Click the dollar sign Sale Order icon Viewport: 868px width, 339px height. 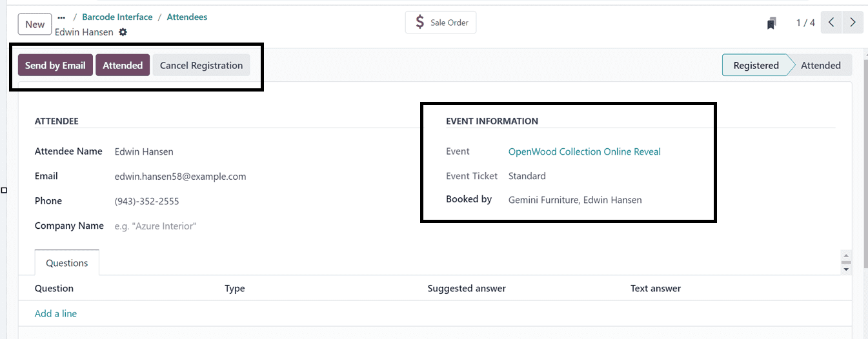pos(420,23)
